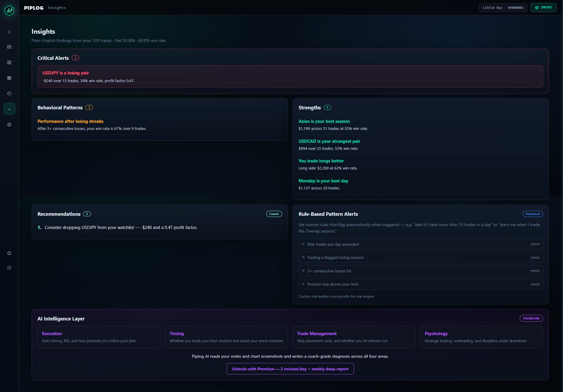Click Asian is your best session strength
Screen dimensions: 563x392
324,121
